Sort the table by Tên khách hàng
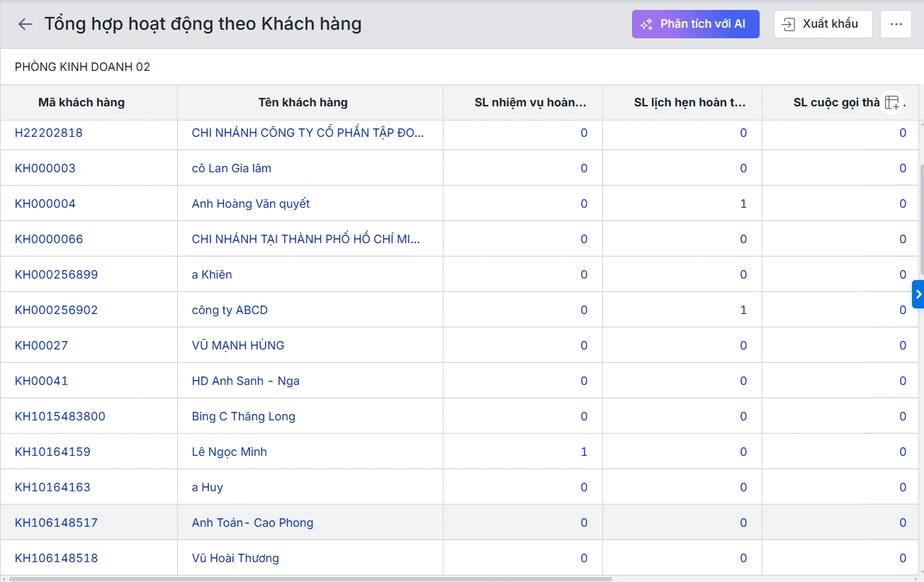The height and width of the screenshot is (582, 924). [x=303, y=102]
